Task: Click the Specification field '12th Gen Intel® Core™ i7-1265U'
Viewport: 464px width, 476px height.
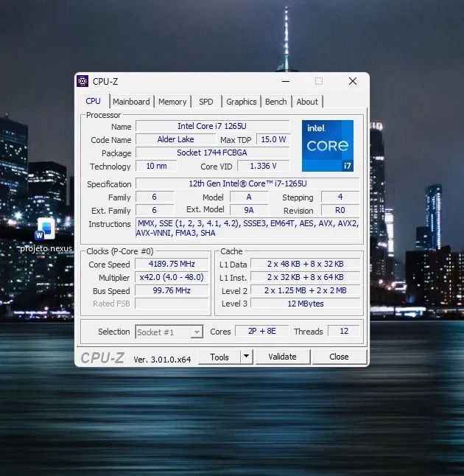Action: [247, 183]
